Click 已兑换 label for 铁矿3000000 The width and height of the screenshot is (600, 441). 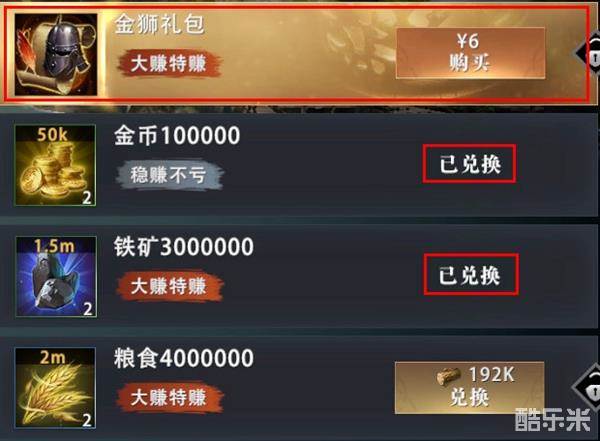(x=471, y=274)
